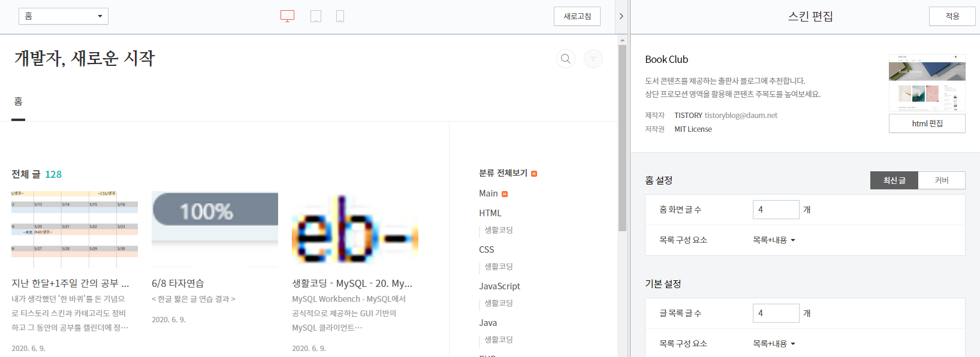Click the Book Club skin preview thumbnail

pyautogui.click(x=927, y=83)
